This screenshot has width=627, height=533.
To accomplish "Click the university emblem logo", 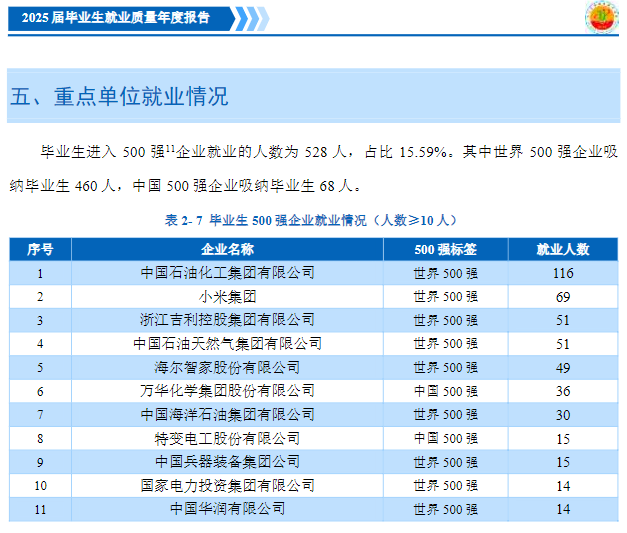I will pyautogui.click(x=602, y=17).
